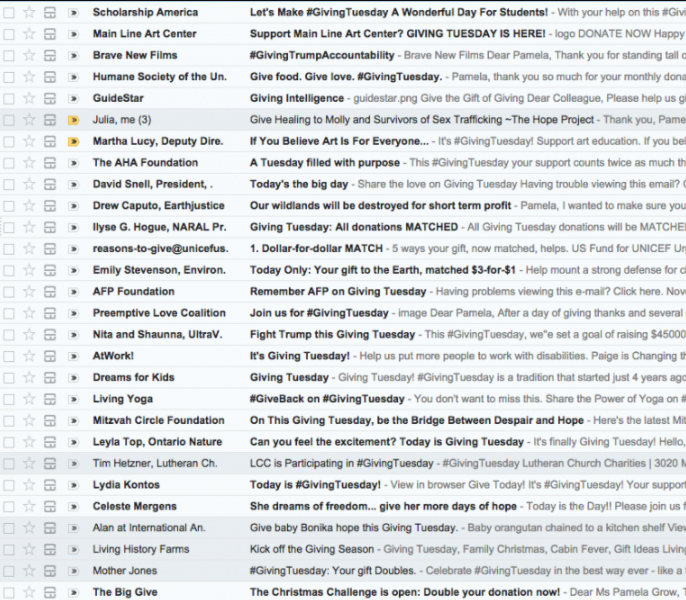Select The Big Give email checkbox
686x600 pixels.
[x=9, y=593]
